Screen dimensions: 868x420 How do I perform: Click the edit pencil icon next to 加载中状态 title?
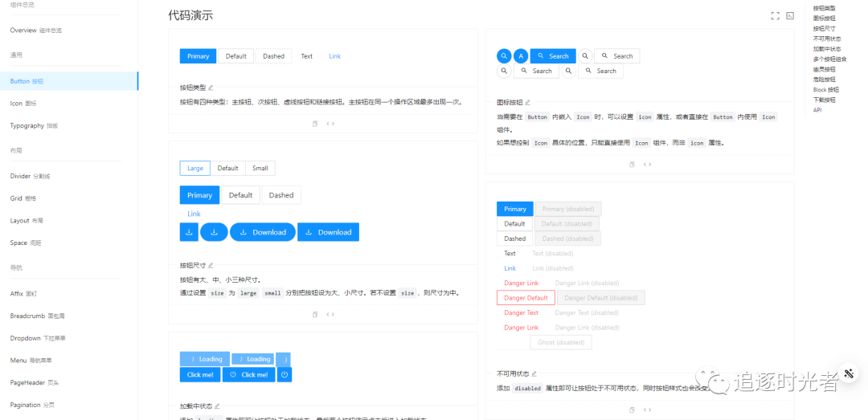click(x=218, y=406)
